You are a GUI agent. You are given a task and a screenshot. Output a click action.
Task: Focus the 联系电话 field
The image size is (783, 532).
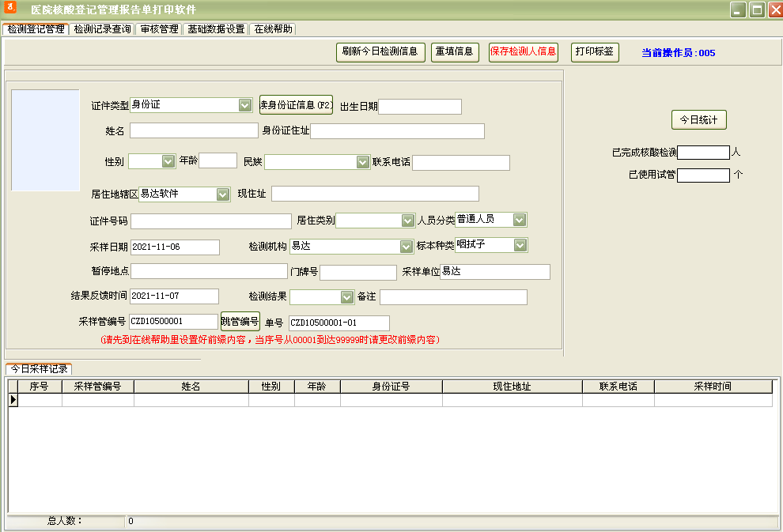pos(461,163)
